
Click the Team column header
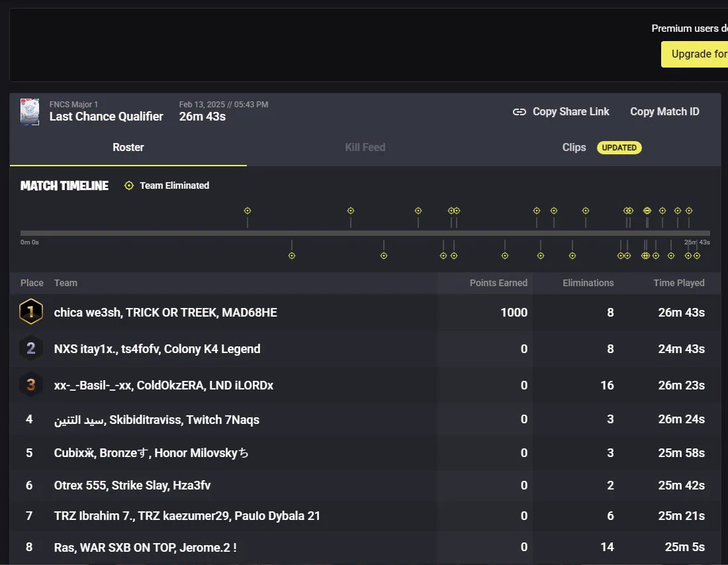pos(66,283)
